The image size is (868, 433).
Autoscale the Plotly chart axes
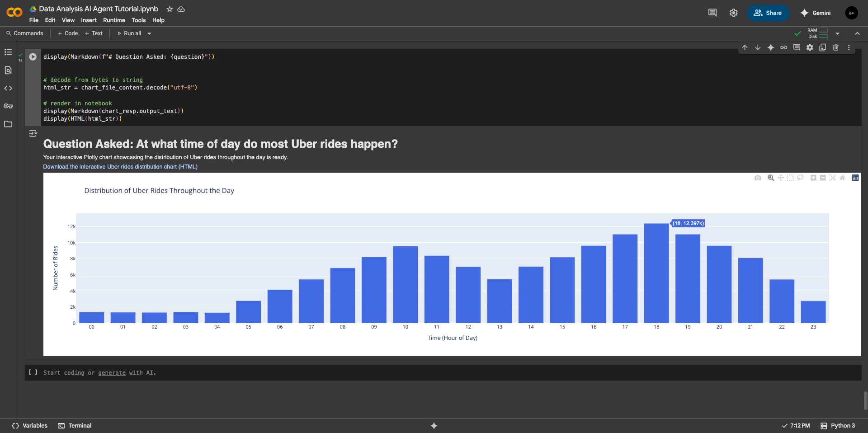[x=833, y=178]
